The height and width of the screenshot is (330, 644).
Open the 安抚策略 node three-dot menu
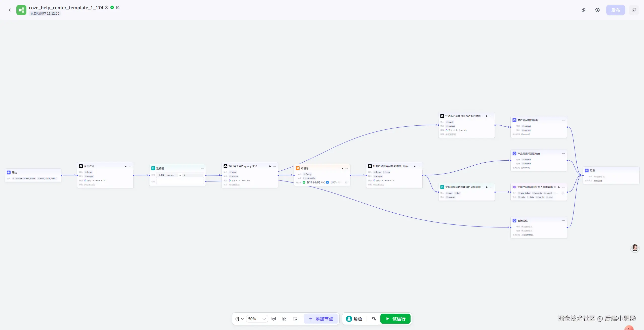point(563,221)
